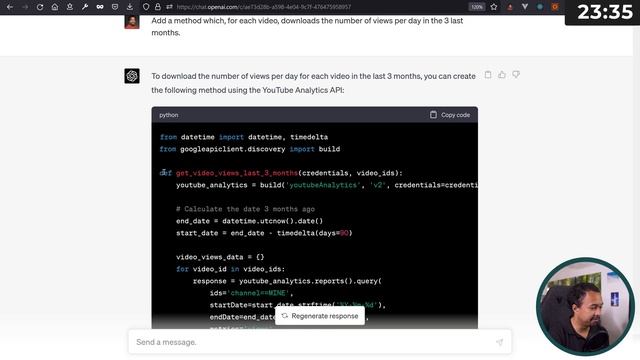Open the browser home page icon
The height and width of the screenshot is (360, 640).
[55, 7]
